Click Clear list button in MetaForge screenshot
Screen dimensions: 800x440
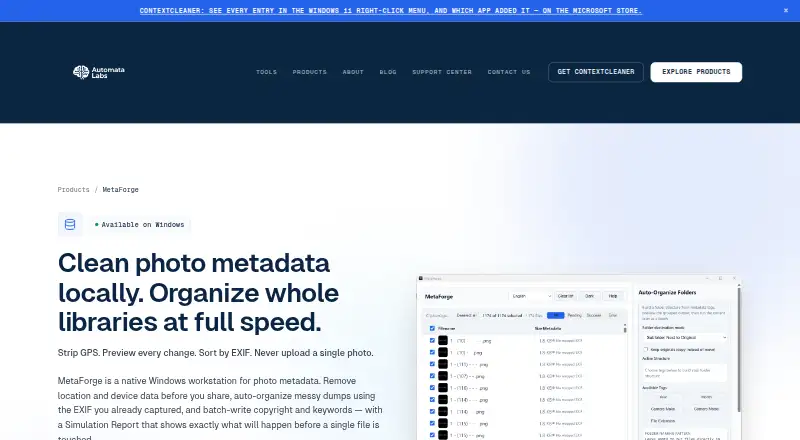click(565, 296)
